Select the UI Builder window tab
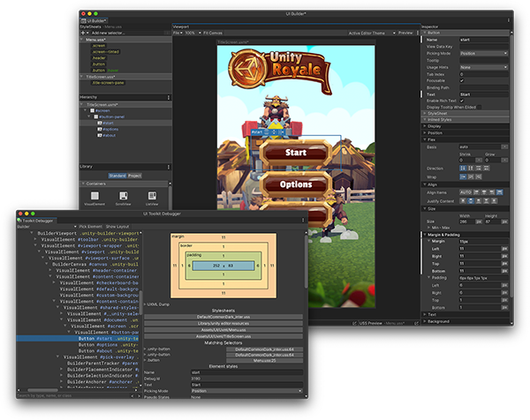 (x=94, y=20)
